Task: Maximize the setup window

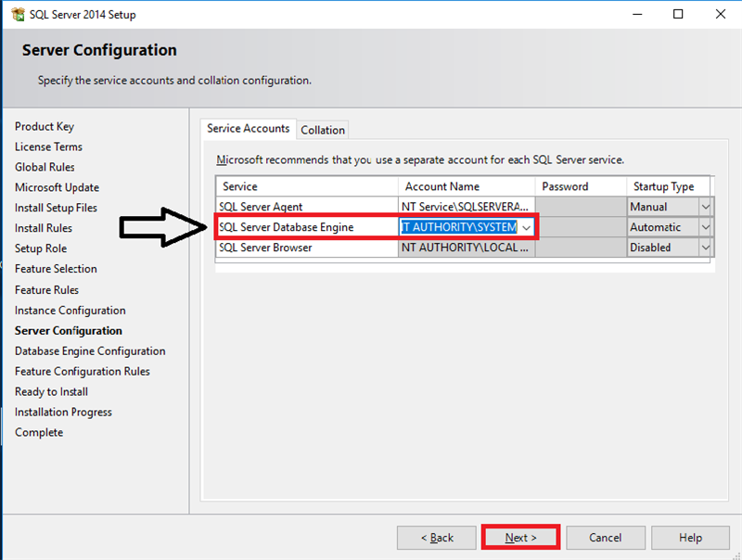Action: pos(677,15)
